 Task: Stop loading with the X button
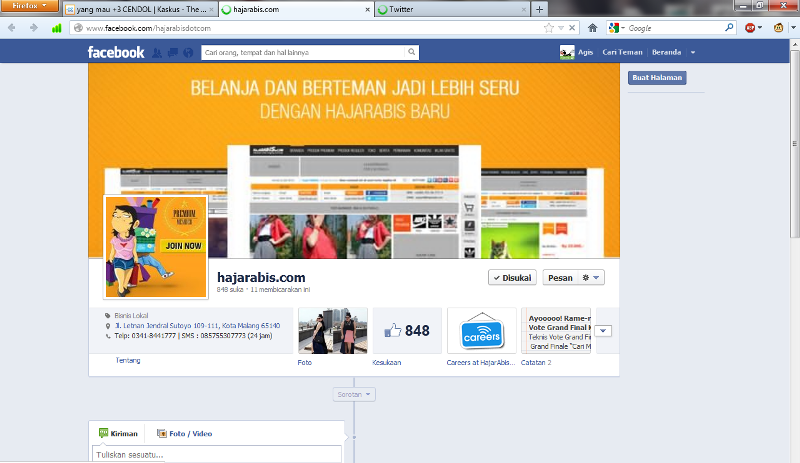[x=572, y=28]
